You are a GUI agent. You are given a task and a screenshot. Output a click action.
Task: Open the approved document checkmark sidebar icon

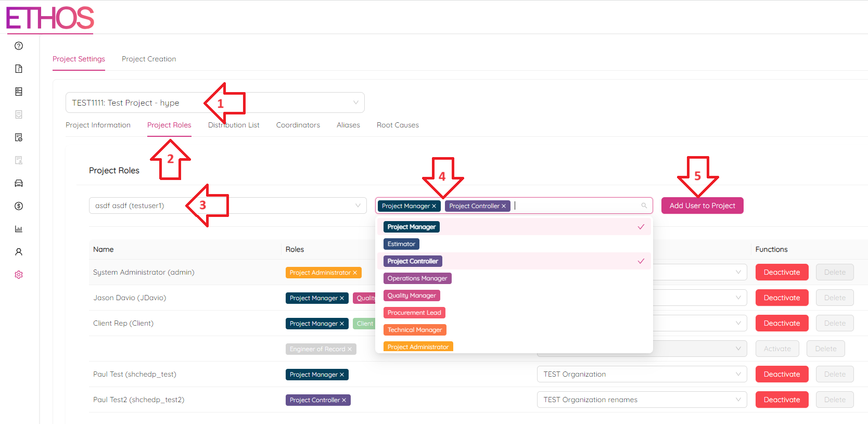point(19,137)
